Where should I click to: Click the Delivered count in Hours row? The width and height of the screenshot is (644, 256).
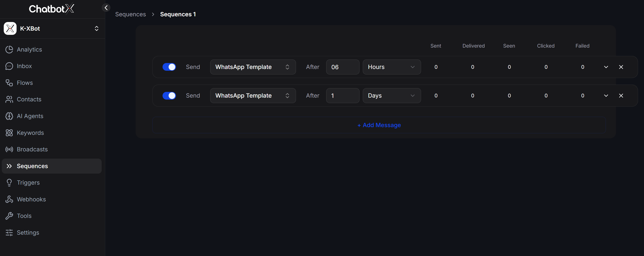(472, 67)
